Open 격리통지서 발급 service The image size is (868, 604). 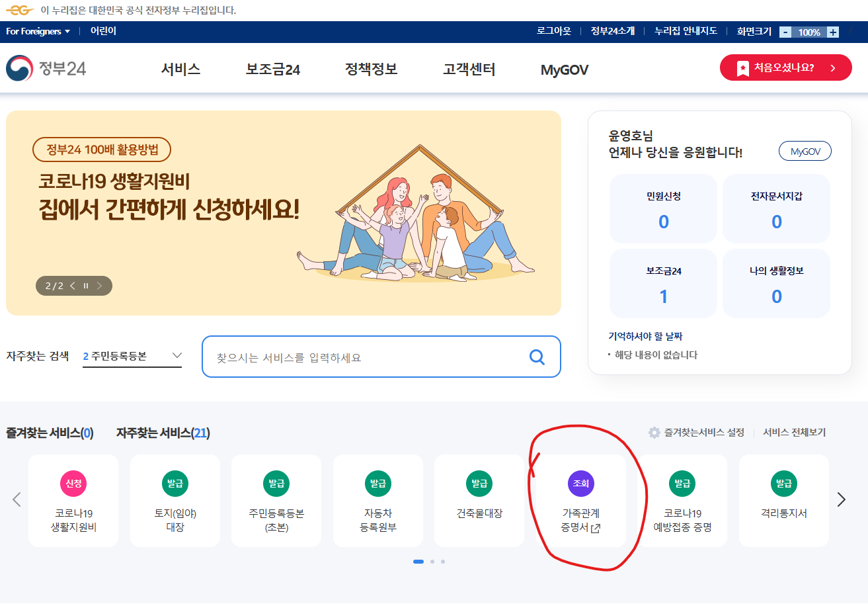point(784,501)
